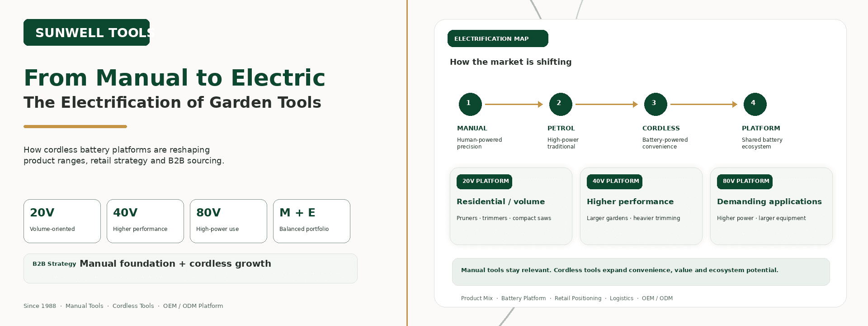This screenshot has width=868, height=326.
Task: Click Manual foundation + cordless growth text
Action: coord(175,264)
